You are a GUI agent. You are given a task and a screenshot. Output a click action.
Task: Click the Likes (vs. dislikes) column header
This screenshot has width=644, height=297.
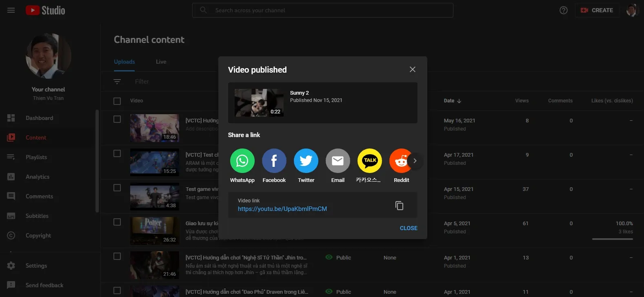click(612, 101)
